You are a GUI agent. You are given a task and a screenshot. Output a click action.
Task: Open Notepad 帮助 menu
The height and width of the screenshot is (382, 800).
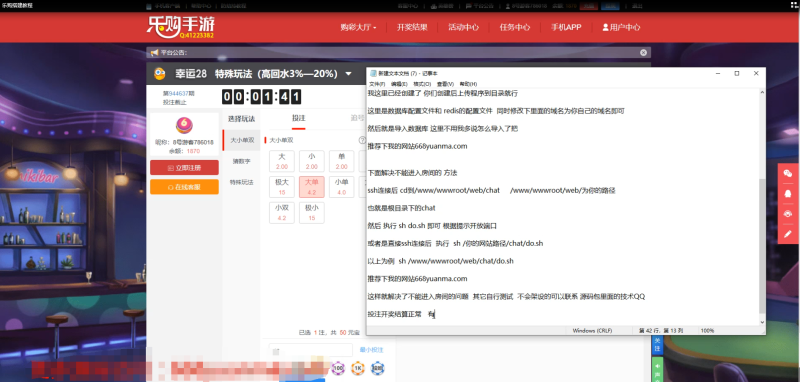(468, 84)
